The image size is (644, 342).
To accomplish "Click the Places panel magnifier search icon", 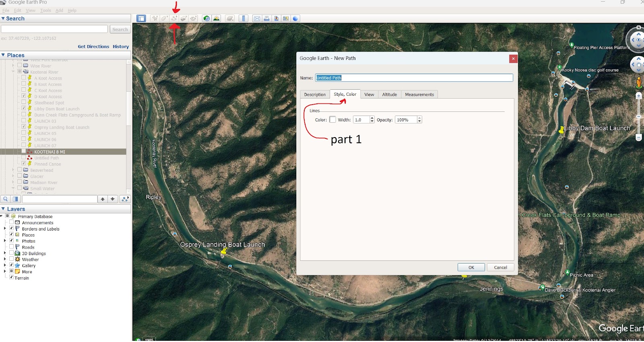I will [x=6, y=199].
